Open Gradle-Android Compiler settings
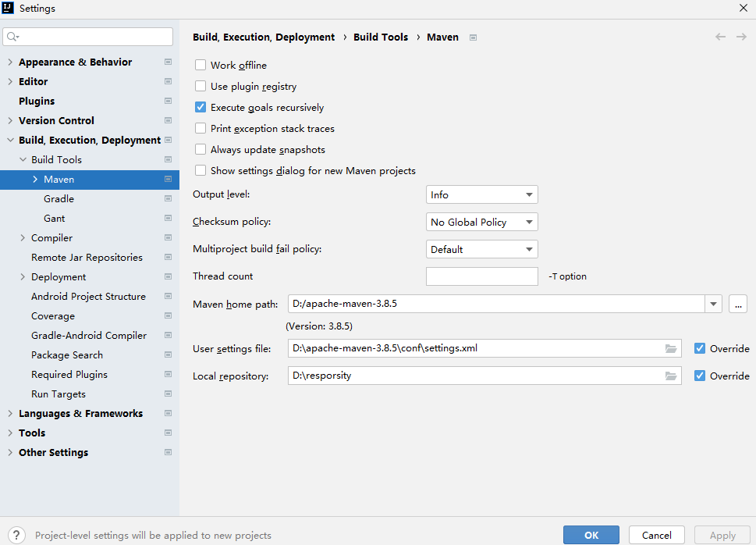The width and height of the screenshot is (756, 545). 89,336
